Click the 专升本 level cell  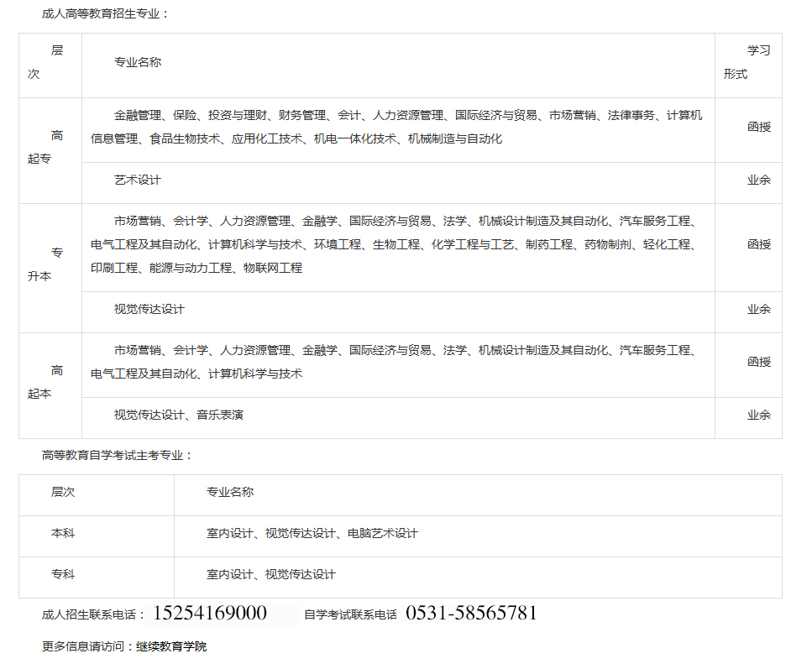pos(50,269)
